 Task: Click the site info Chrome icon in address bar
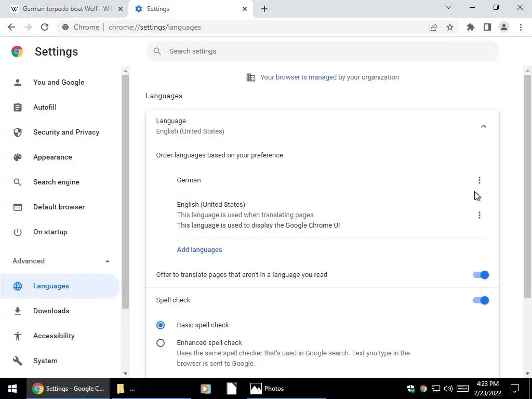(65, 27)
